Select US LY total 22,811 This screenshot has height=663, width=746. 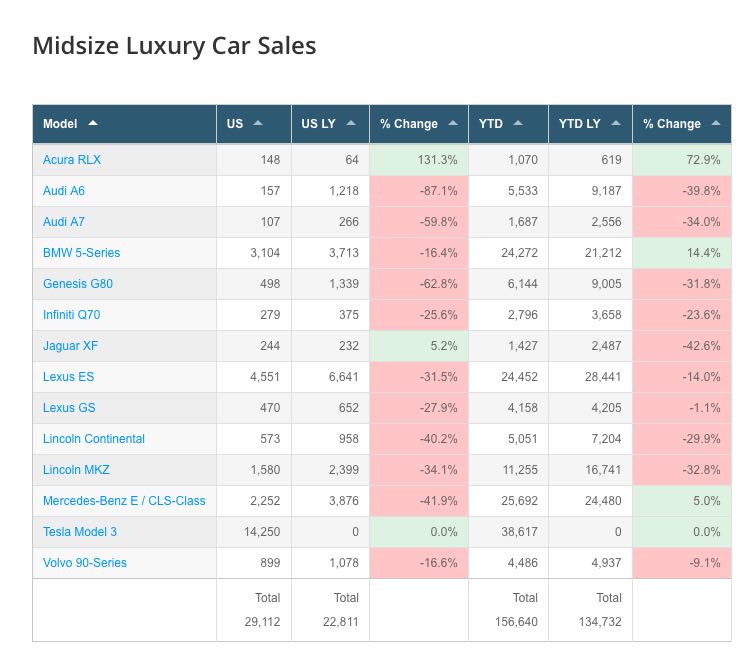coord(341,622)
